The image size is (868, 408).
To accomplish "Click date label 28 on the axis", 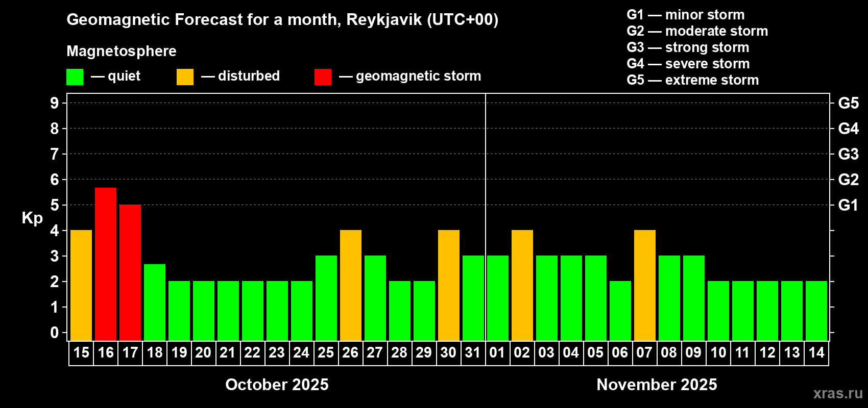I will point(399,353).
